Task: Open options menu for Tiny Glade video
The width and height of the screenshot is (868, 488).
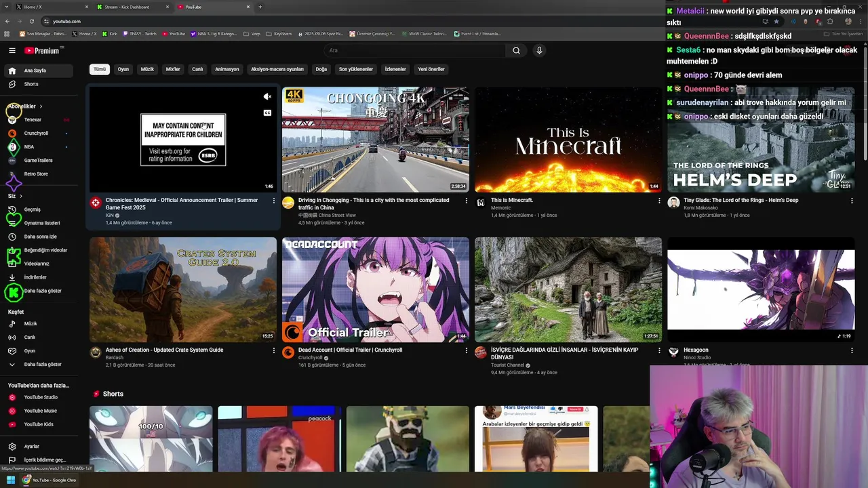Action: 852,201
